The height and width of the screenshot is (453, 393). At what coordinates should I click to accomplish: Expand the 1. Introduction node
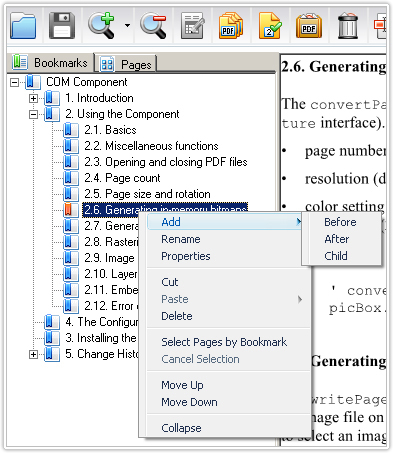33,98
